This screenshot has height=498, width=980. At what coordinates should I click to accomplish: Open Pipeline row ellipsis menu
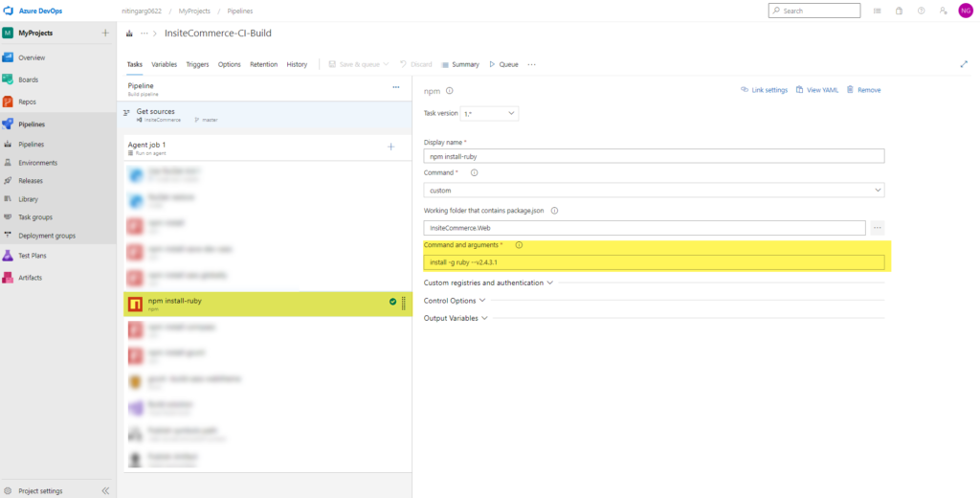395,87
